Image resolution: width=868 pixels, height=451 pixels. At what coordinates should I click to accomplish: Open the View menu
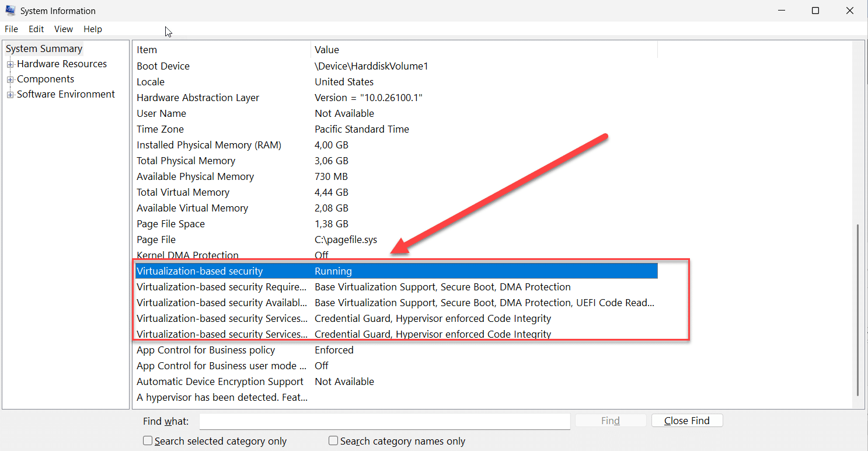tap(63, 29)
